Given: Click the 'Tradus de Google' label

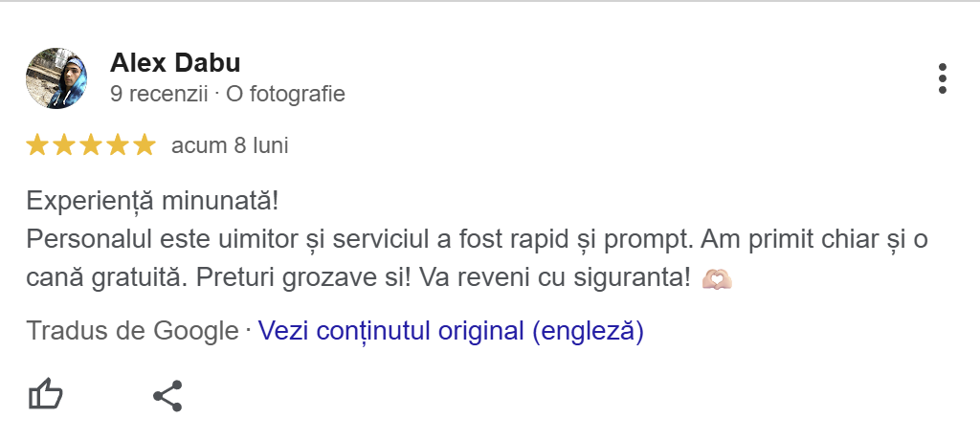Looking at the screenshot, I should (132, 332).
